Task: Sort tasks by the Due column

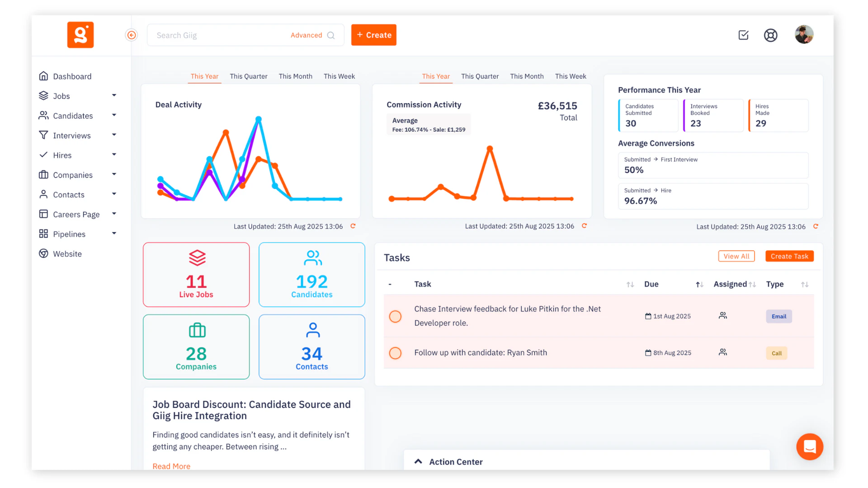Action: pyautogui.click(x=699, y=284)
